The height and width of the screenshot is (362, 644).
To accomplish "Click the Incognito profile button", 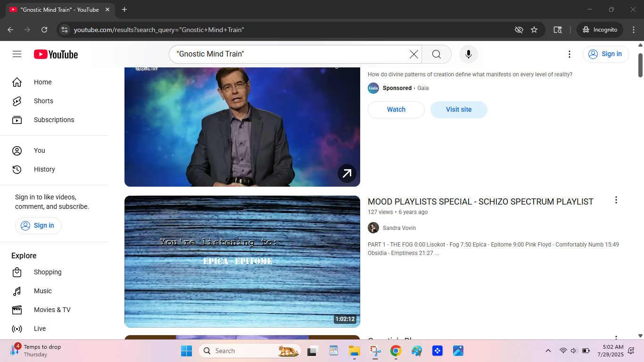I will point(600,30).
